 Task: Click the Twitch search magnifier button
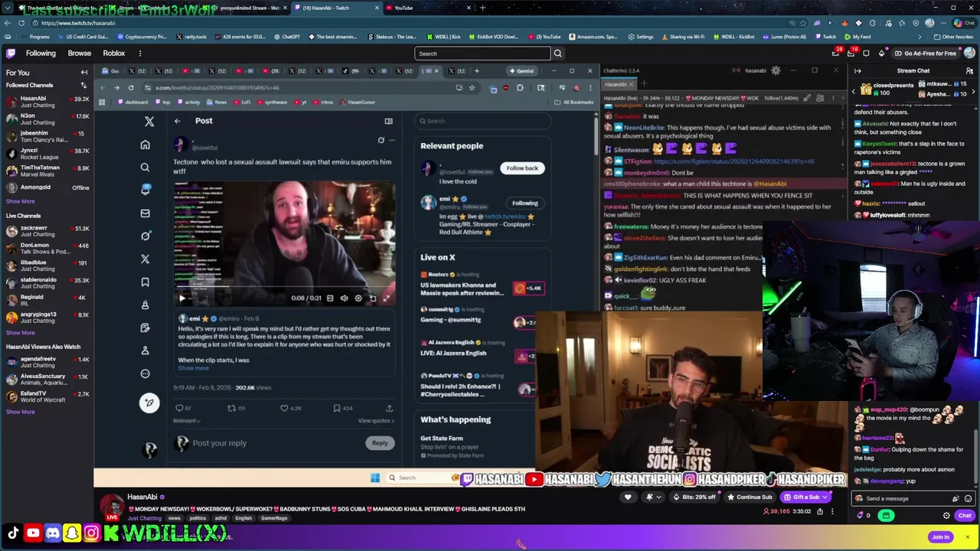pyautogui.click(x=557, y=54)
